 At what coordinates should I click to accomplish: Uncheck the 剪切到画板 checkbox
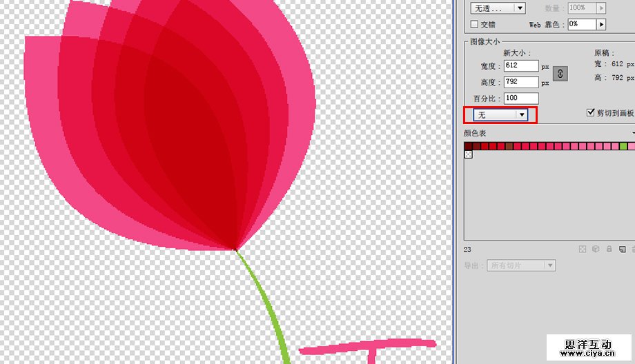590,112
